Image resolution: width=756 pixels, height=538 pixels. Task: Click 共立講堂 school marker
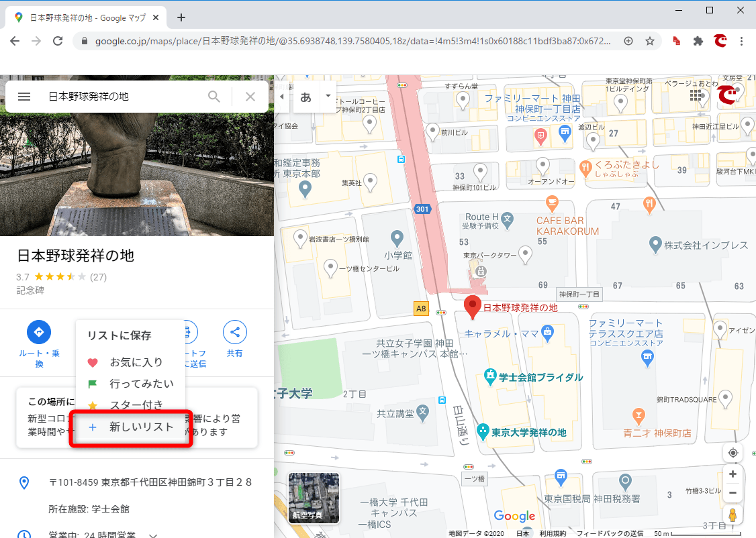[423, 413]
